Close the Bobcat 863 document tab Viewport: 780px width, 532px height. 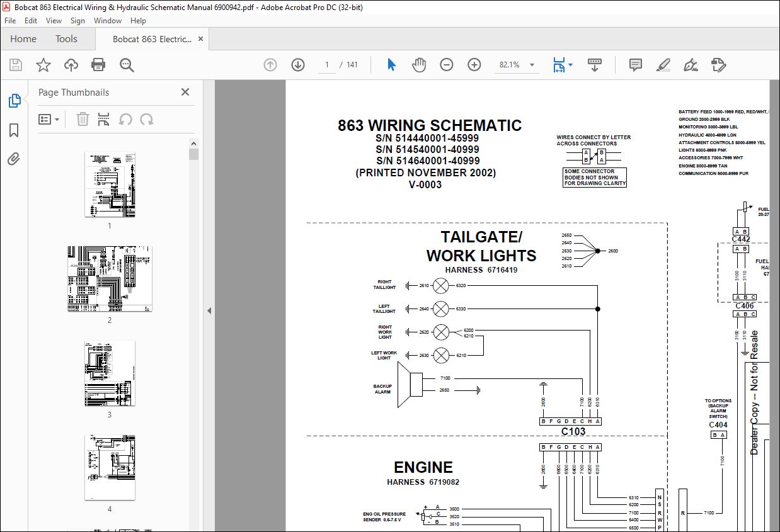pyautogui.click(x=201, y=39)
